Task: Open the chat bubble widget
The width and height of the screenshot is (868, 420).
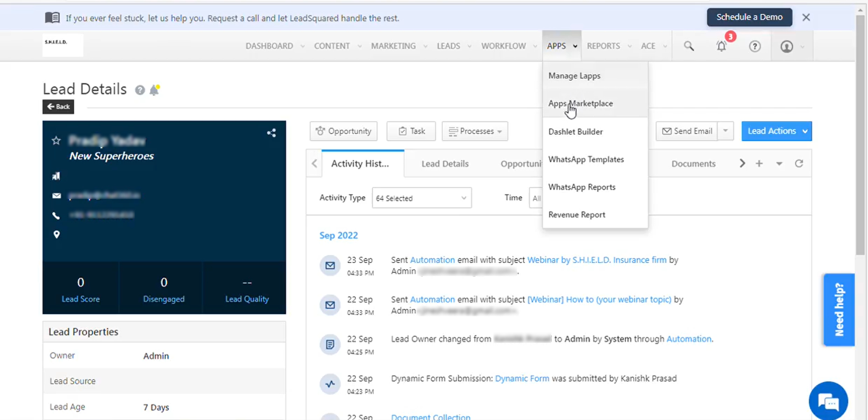Action: (828, 401)
